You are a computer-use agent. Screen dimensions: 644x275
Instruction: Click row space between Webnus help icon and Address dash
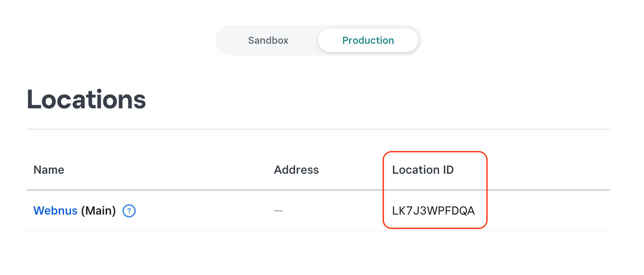click(x=204, y=211)
